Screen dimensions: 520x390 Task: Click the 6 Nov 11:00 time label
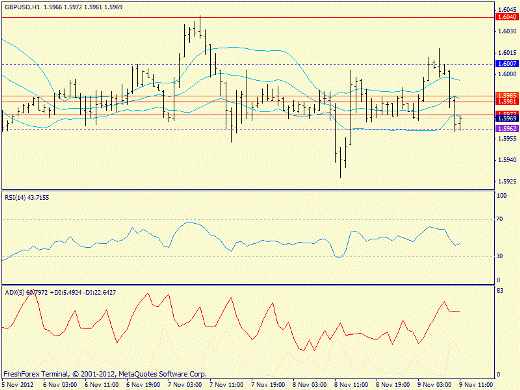(102, 385)
